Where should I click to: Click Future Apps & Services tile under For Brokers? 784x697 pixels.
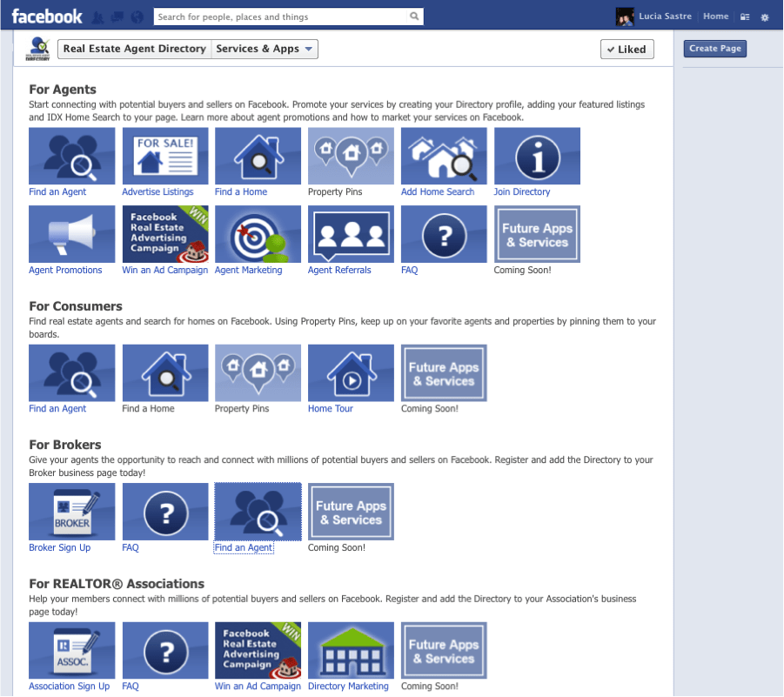point(351,512)
